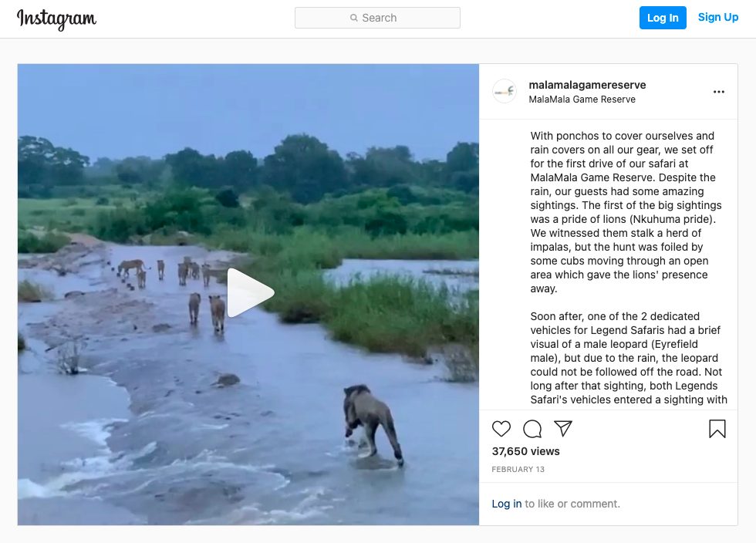Share post with paper plane icon
The height and width of the screenshot is (543, 756).
click(562, 428)
